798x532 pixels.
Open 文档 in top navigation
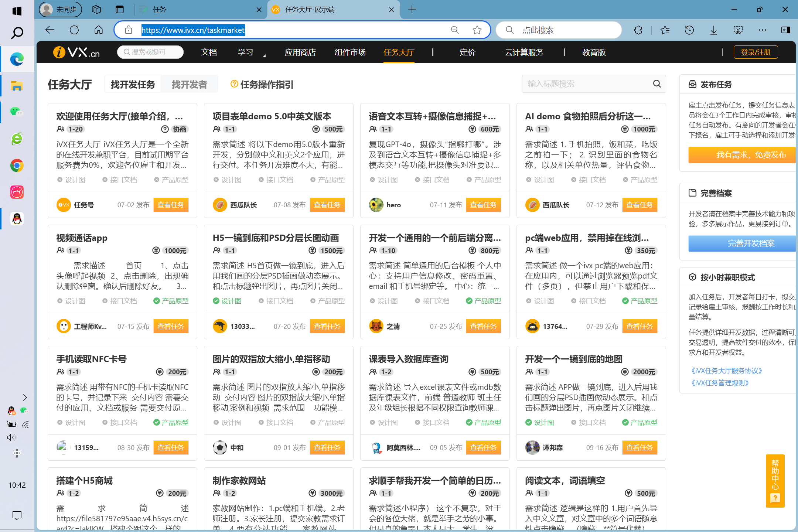[209, 52]
